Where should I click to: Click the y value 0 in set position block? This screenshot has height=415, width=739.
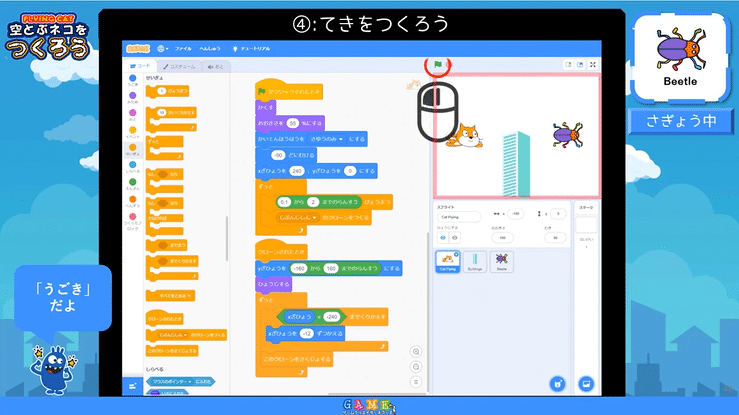click(x=350, y=171)
